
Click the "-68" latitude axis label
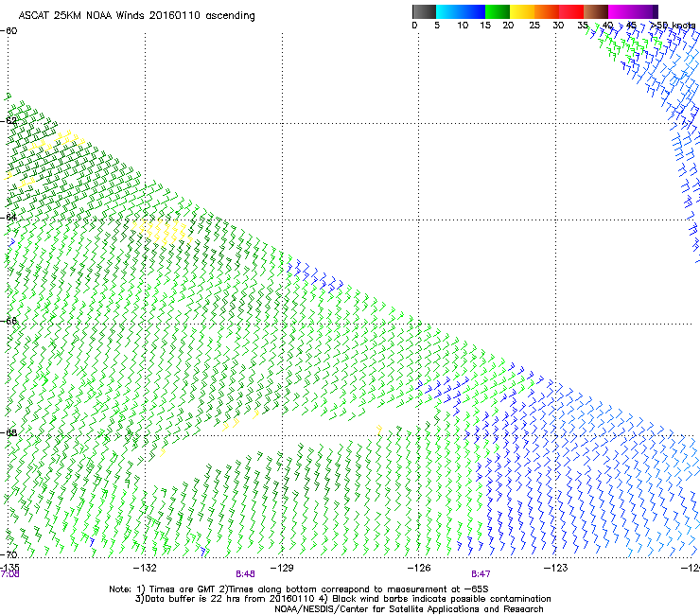(9, 432)
